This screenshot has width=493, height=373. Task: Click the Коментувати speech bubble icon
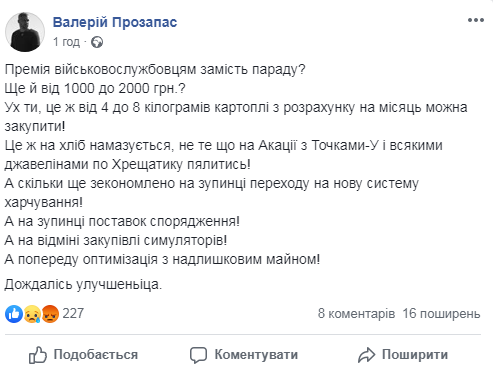click(x=198, y=355)
